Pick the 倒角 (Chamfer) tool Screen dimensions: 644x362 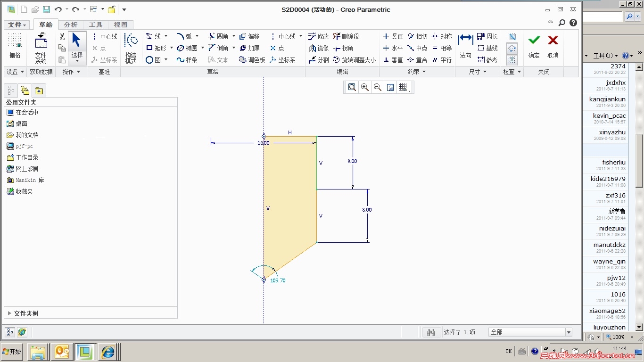click(218, 48)
